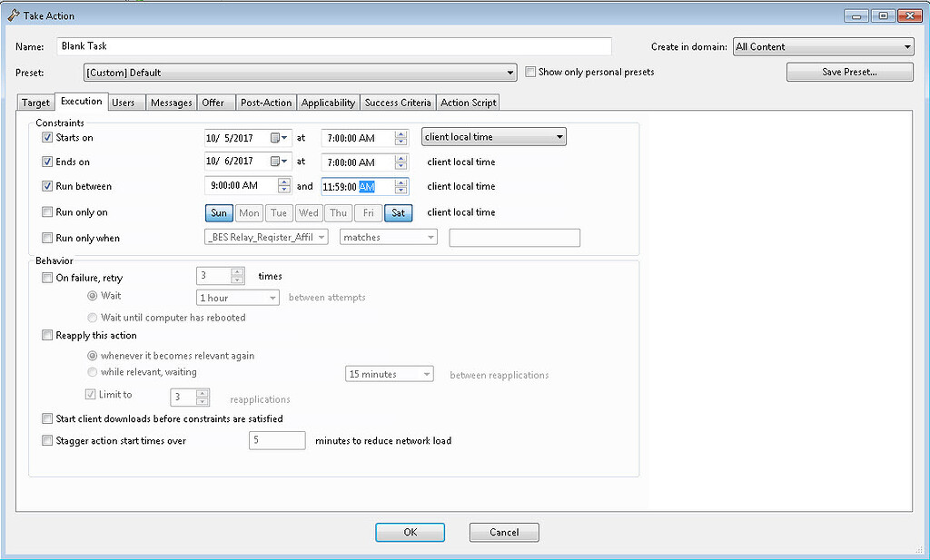The height and width of the screenshot is (560, 930).
Task: Check "Stagger action start times over"
Action: pyautogui.click(x=46, y=440)
